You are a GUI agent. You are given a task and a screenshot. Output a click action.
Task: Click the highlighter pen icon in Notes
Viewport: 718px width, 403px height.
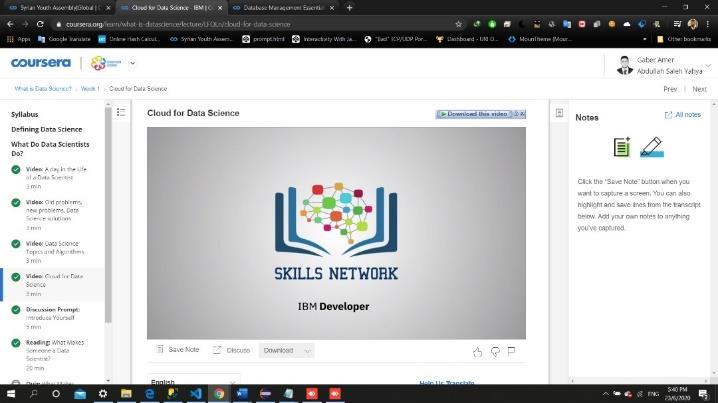[x=652, y=147]
